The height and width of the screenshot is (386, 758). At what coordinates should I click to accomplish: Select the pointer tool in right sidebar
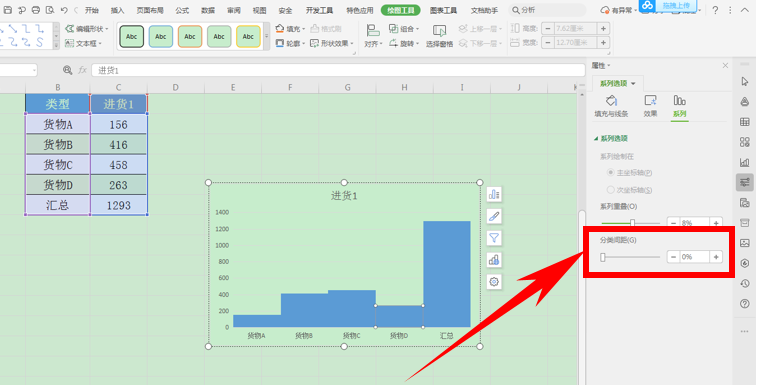click(744, 81)
